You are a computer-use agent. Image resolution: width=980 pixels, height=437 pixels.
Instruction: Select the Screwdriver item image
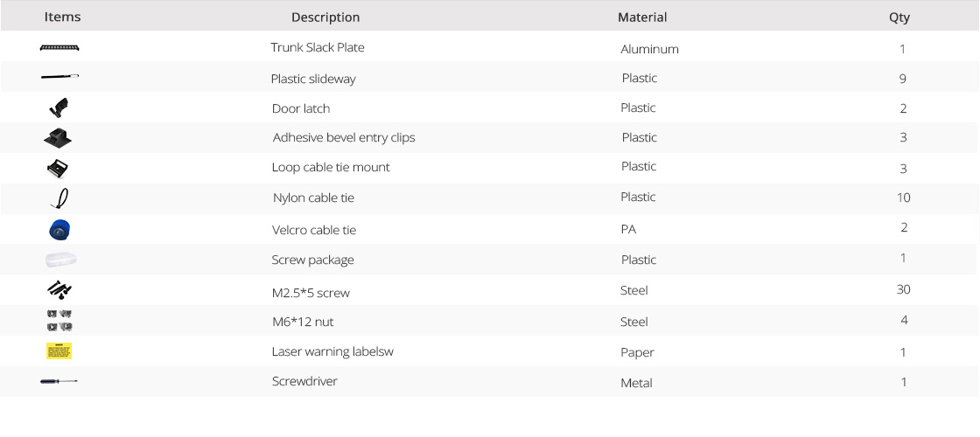(x=59, y=381)
